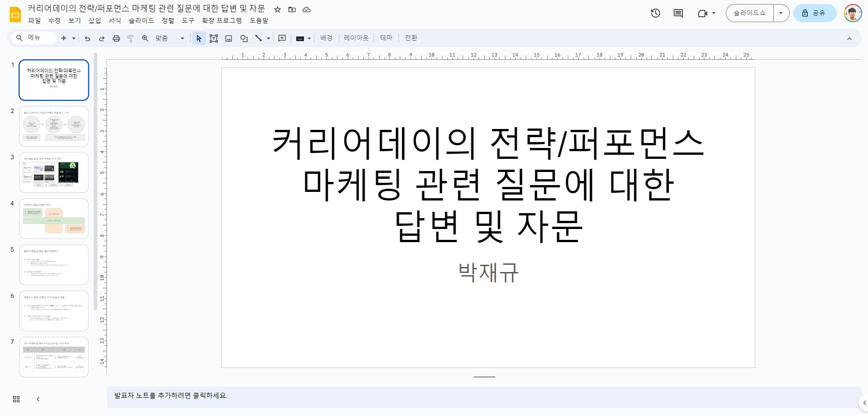The height and width of the screenshot is (415, 868).
Task: Open the 확장 프로그램 menu
Action: 222,21
